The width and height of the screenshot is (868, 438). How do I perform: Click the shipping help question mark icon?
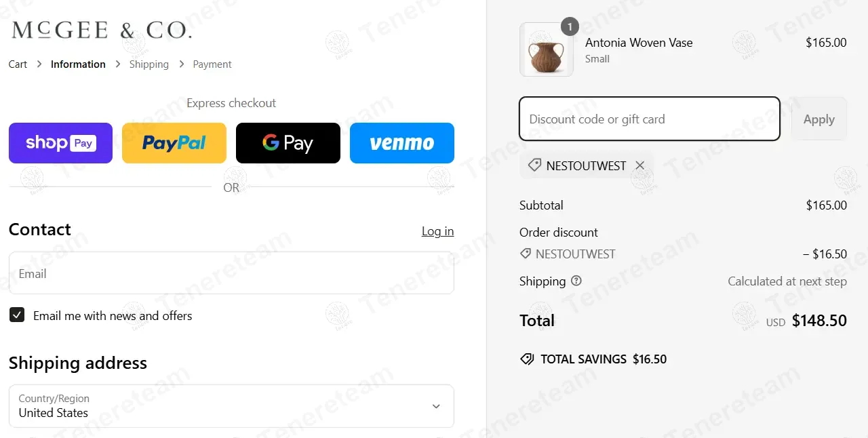coord(576,281)
